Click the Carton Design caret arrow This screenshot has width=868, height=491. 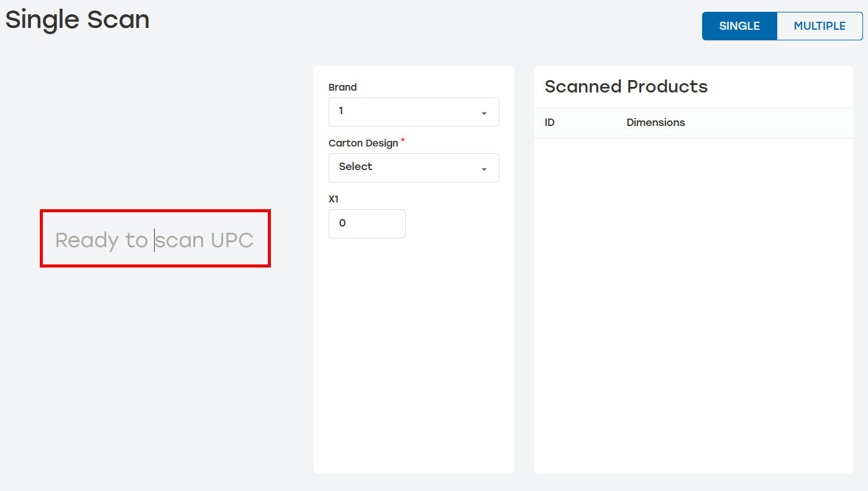pos(484,169)
